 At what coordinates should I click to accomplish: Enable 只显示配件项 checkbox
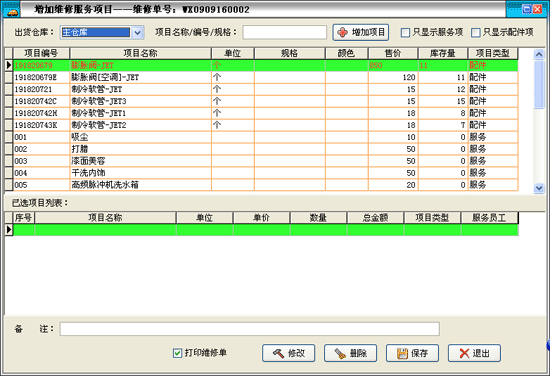tap(476, 33)
